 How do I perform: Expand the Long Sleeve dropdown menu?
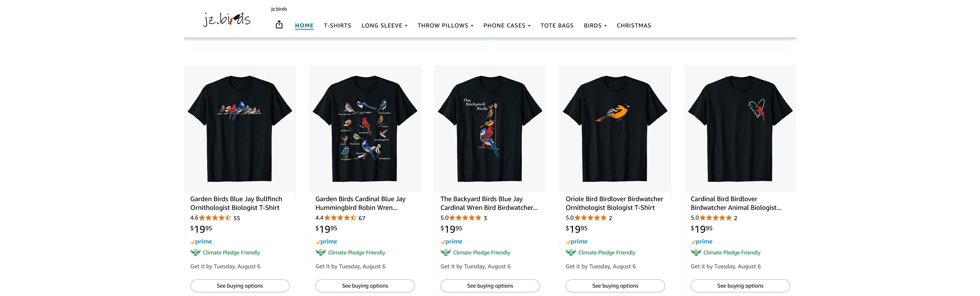click(x=384, y=26)
